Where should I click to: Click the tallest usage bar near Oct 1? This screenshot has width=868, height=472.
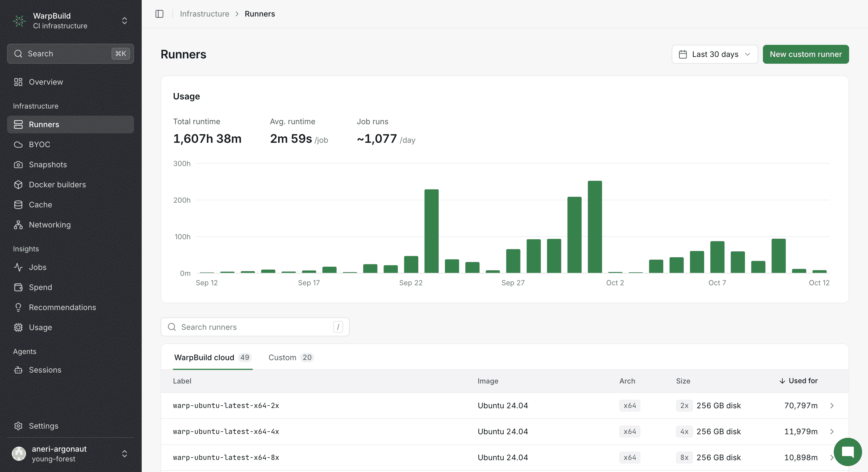tap(595, 227)
